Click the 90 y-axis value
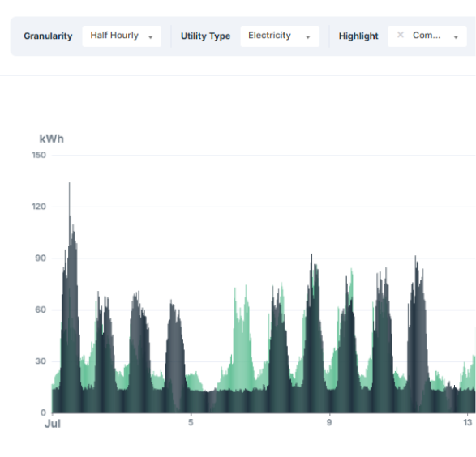Viewport: 476px width, 457px height. 41,258
